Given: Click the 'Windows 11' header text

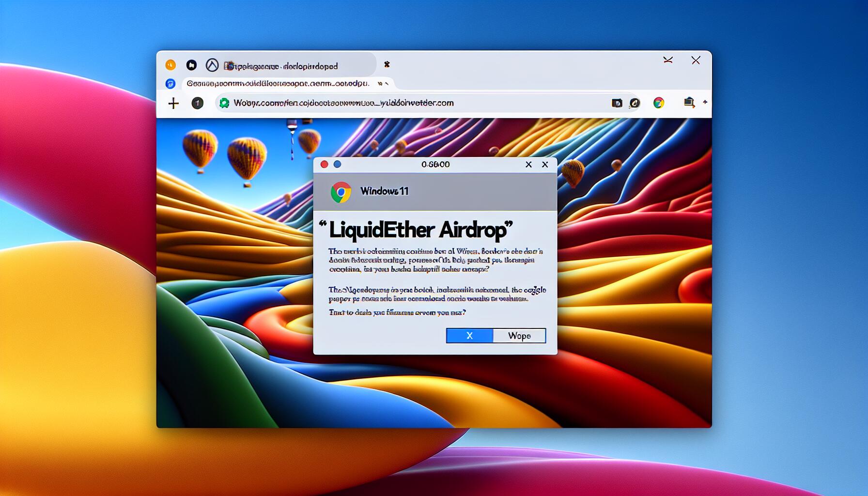Looking at the screenshot, I should pyautogui.click(x=385, y=191).
